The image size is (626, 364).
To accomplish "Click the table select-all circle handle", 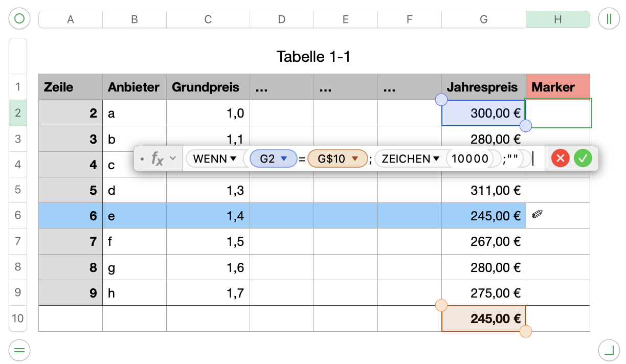I will pyautogui.click(x=19, y=19).
